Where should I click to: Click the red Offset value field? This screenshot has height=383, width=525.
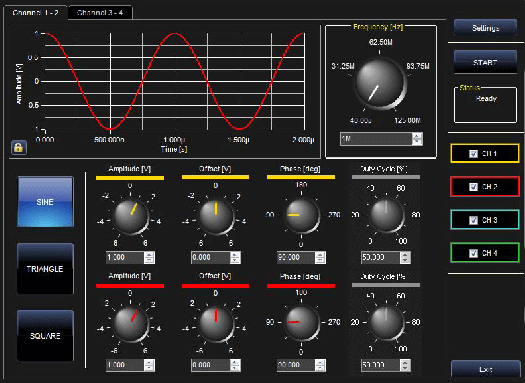coord(211,365)
